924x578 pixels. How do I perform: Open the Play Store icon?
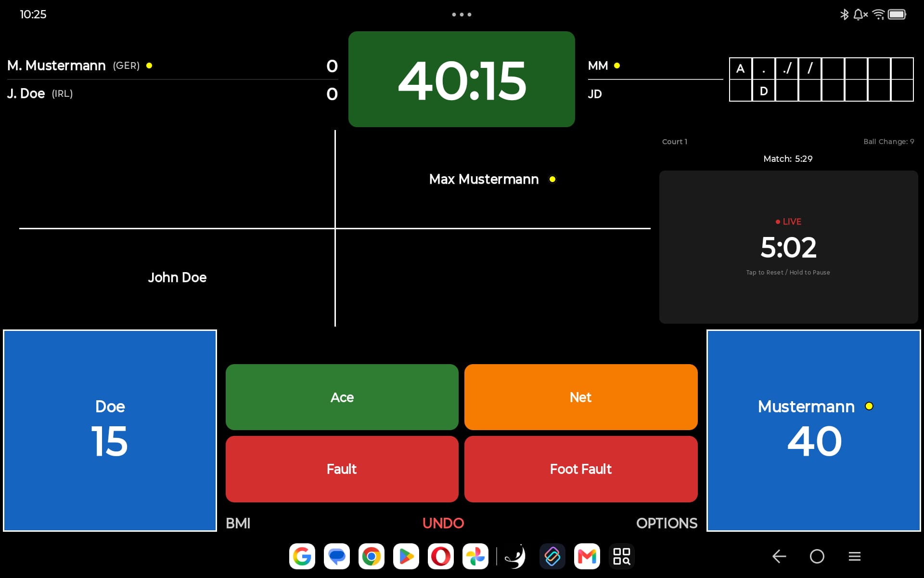(406, 556)
